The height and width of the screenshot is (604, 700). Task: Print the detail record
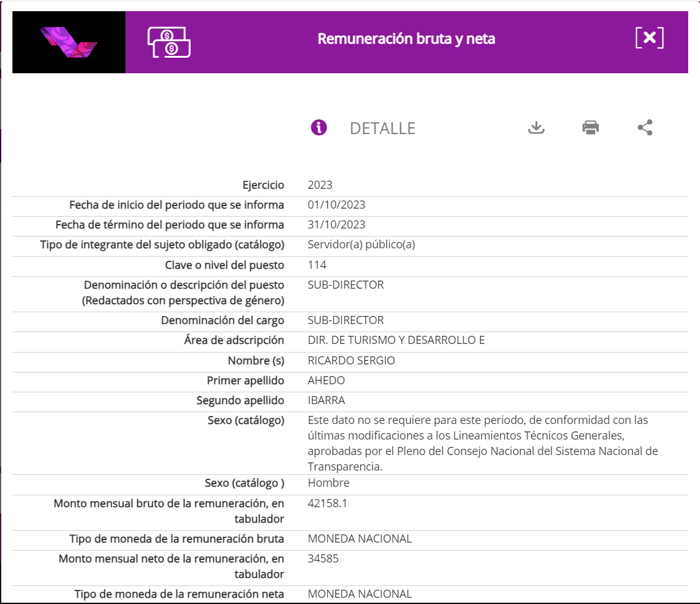pyautogui.click(x=590, y=128)
